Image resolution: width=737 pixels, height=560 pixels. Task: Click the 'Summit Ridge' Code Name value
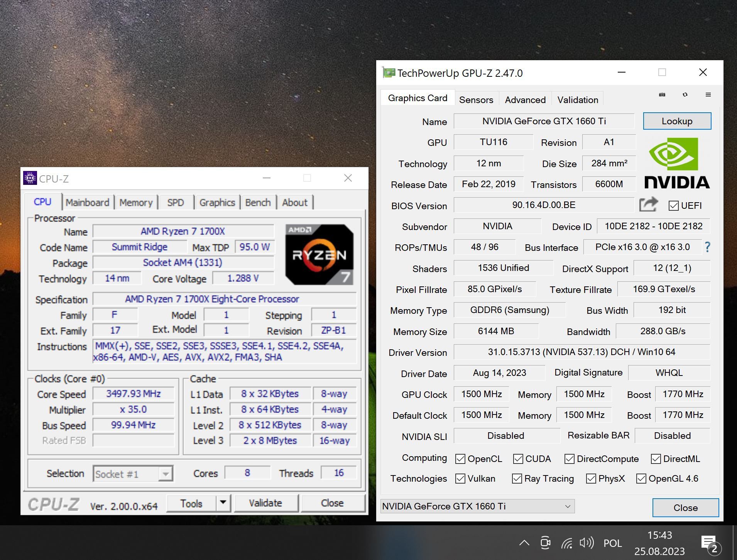[x=140, y=247]
